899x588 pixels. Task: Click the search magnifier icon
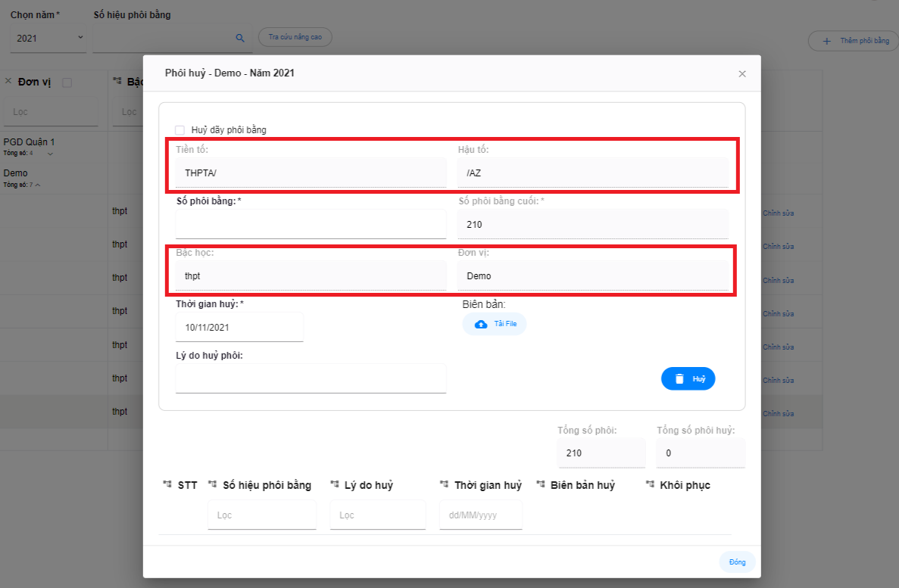(x=240, y=38)
